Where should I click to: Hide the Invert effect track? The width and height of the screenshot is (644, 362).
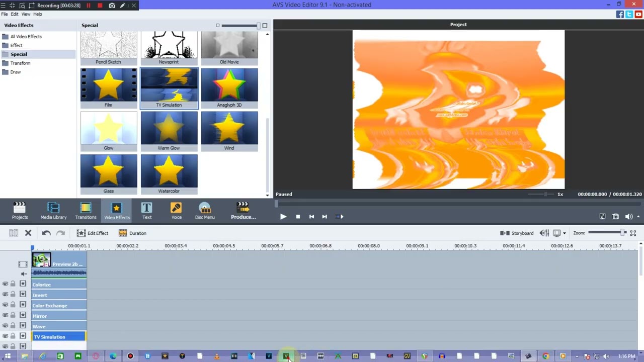(5, 295)
